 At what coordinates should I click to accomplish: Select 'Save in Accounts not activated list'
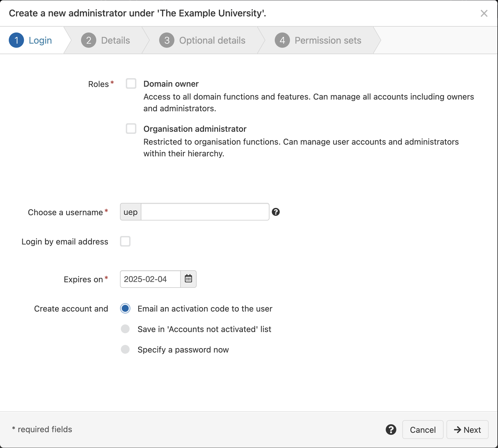click(x=125, y=329)
